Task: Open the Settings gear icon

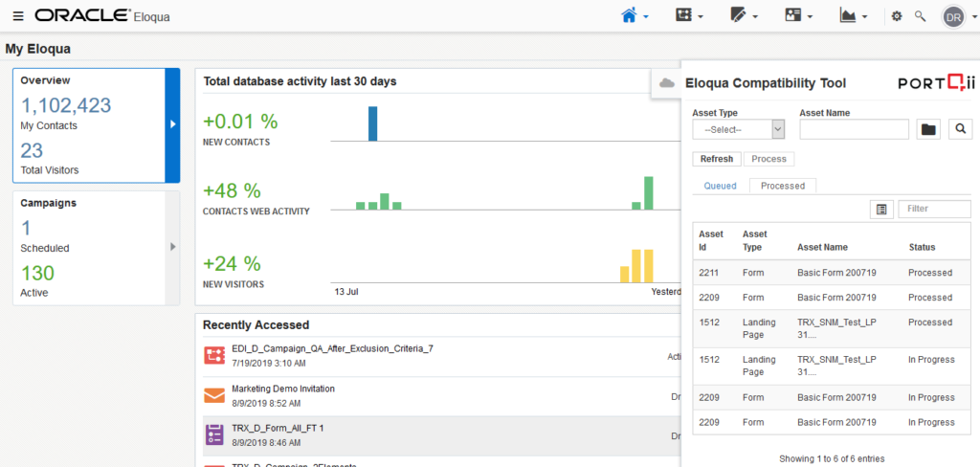Action: [897, 16]
